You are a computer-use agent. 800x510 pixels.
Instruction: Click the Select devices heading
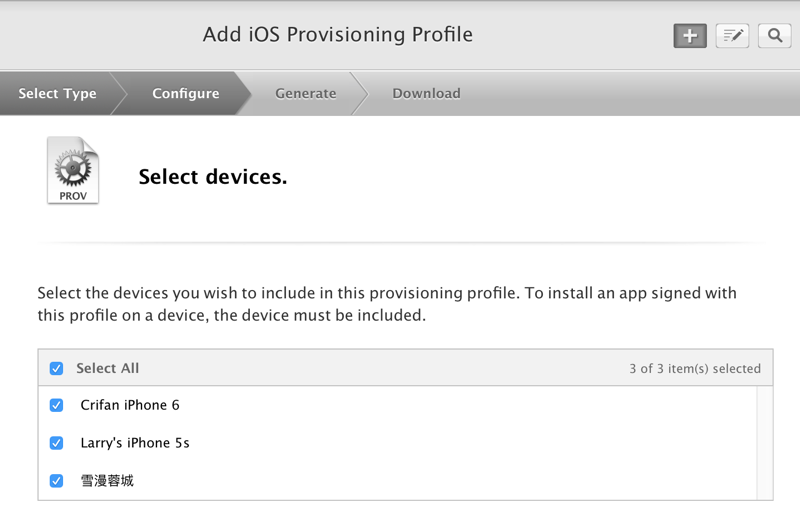(x=213, y=177)
